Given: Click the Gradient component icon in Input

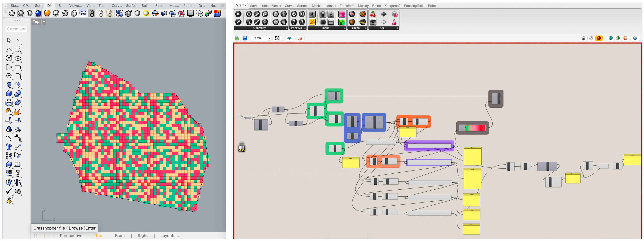Looking at the screenshot, I should tap(341, 14).
